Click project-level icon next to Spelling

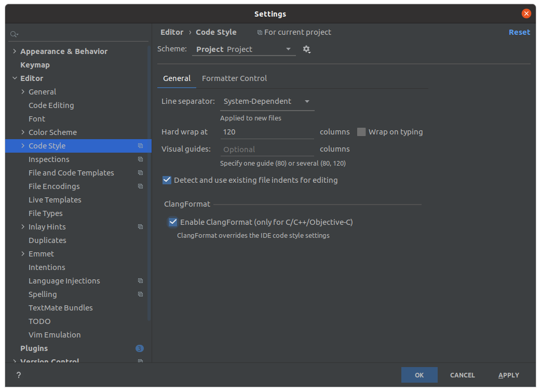click(x=140, y=294)
